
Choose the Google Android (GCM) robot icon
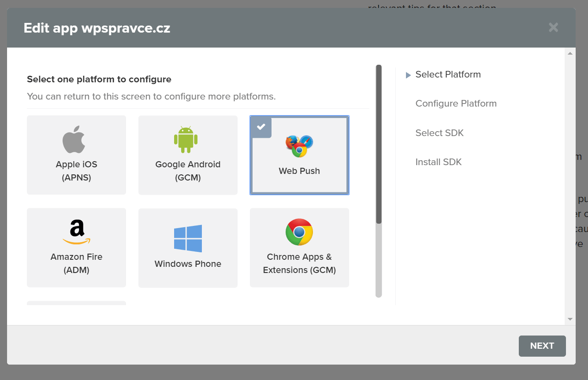tap(186, 140)
